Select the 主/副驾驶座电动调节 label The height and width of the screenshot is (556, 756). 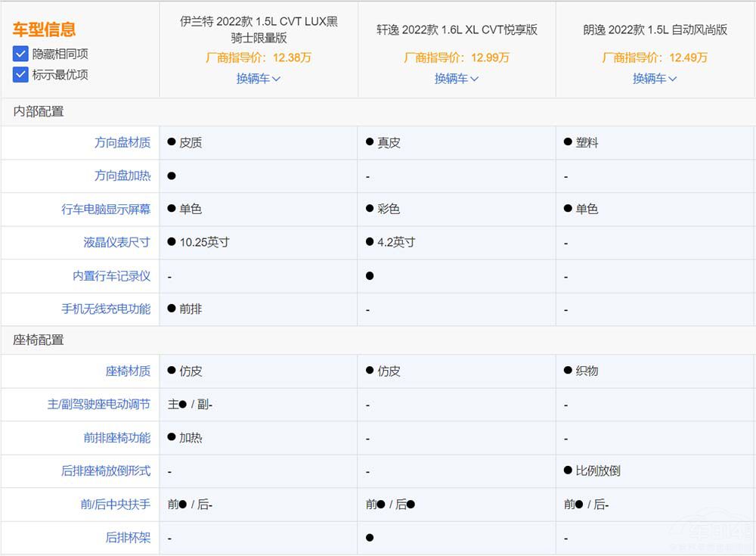[99, 404]
